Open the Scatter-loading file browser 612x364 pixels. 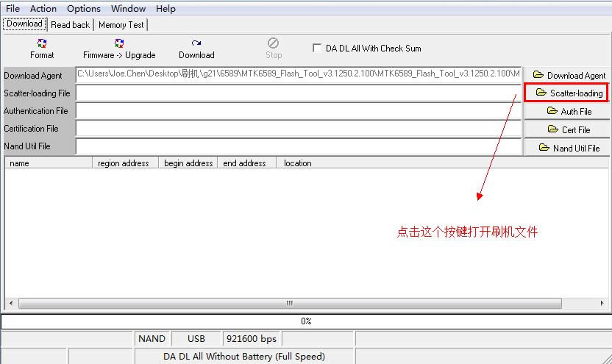click(x=567, y=93)
